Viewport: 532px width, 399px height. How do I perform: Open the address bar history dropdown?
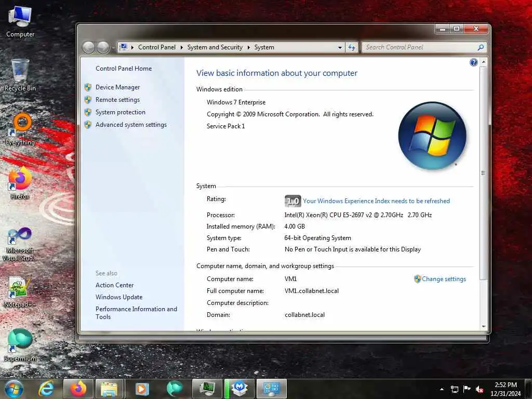point(340,47)
